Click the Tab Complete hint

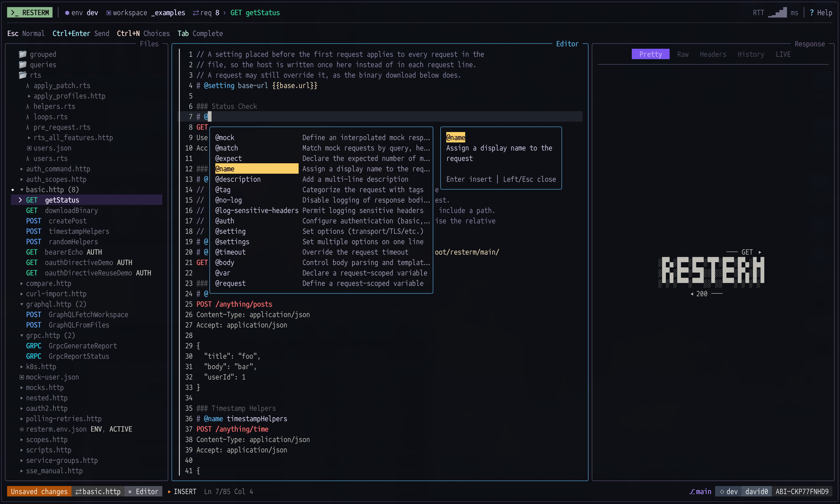click(x=200, y=33)
